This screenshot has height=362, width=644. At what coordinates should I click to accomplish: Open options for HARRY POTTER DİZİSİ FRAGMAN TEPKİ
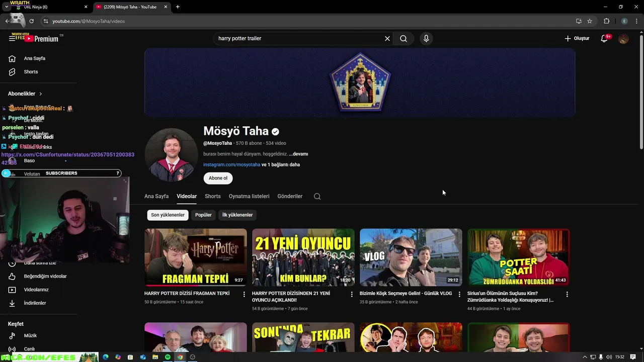[244, 294]
